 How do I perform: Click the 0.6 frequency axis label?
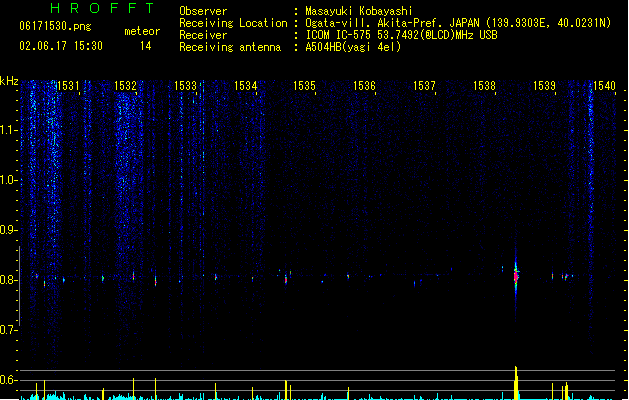point(8,380)
